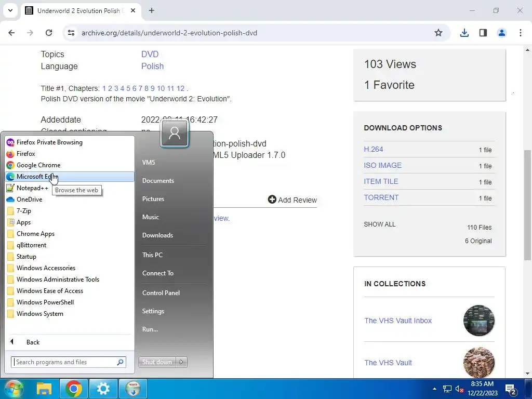Screen dimensions: 532x399
Task: Open Connect To from Start menu
Action: 158,273
